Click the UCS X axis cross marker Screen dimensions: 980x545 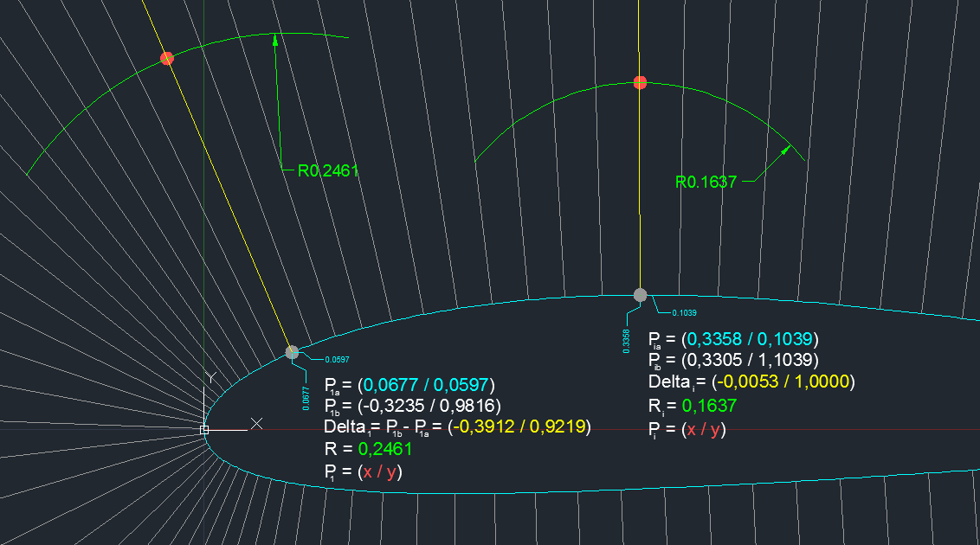(256, 424)
